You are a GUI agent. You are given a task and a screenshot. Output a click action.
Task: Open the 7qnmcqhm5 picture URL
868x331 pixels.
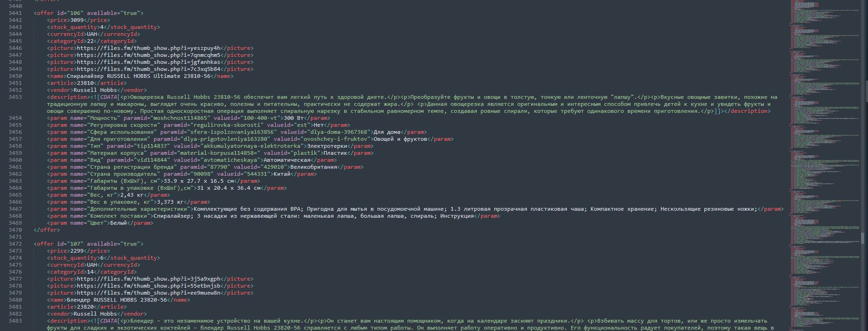(x=148, y=55)
